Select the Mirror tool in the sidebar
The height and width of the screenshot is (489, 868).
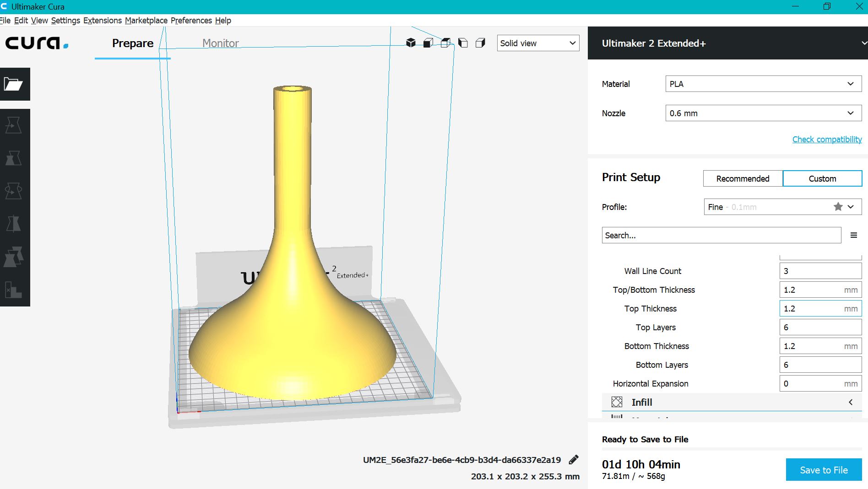click(14, 224)
